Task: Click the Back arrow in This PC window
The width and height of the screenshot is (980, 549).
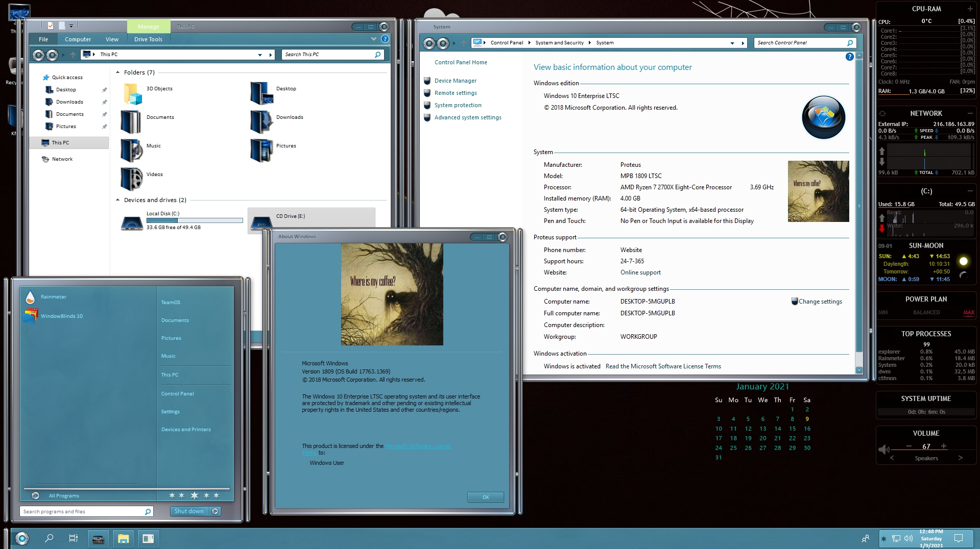Action: pyautogui.click(x=38, y=55)
